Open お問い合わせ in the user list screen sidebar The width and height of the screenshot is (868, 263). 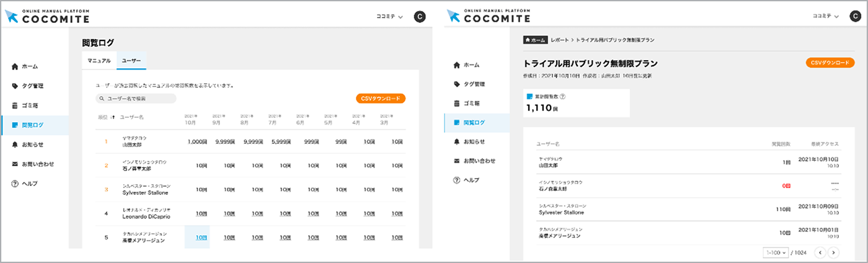(37, 164)
